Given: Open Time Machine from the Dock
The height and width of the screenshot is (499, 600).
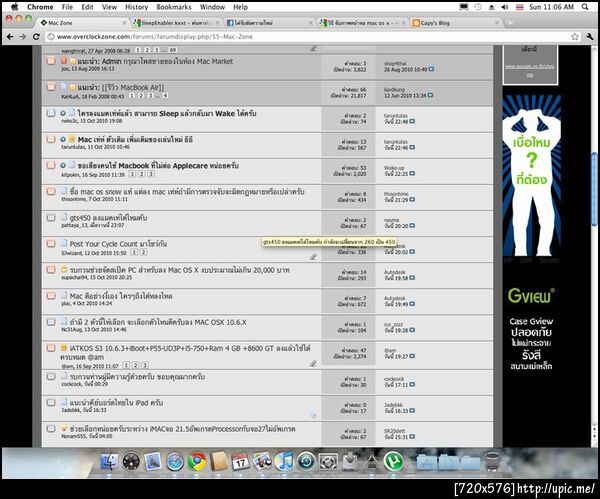Looking at the screenshot, I should pyautogui.click(x=306, y=462).
